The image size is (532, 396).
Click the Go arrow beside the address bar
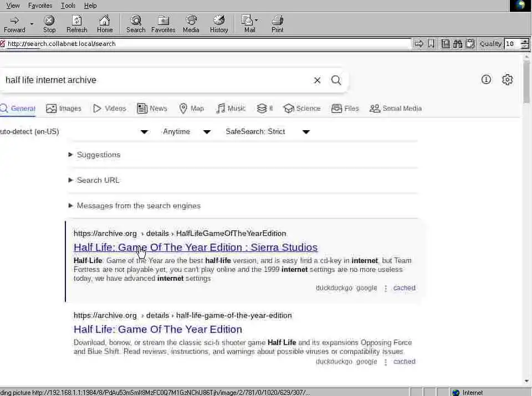click(419, 44)
